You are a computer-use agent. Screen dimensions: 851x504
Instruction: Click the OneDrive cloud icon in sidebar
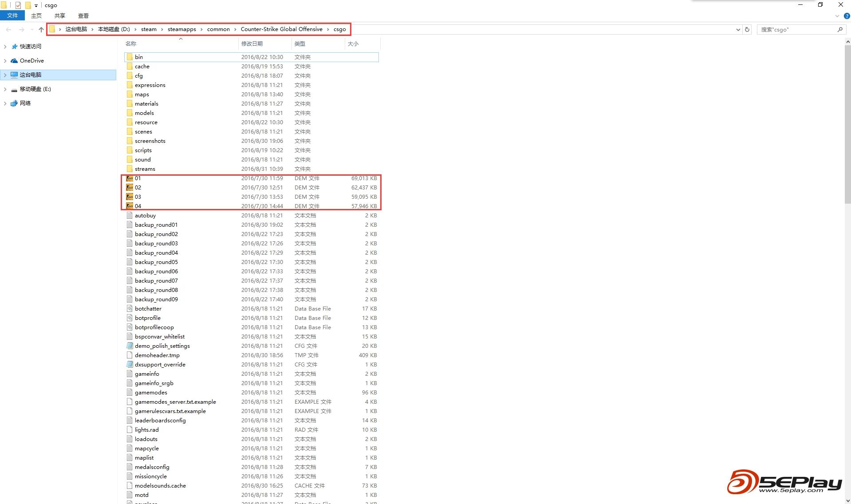tap(14, 61)
